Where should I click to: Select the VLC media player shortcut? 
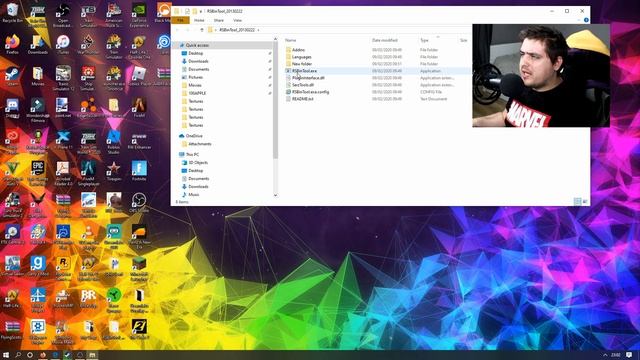point(88,237)
